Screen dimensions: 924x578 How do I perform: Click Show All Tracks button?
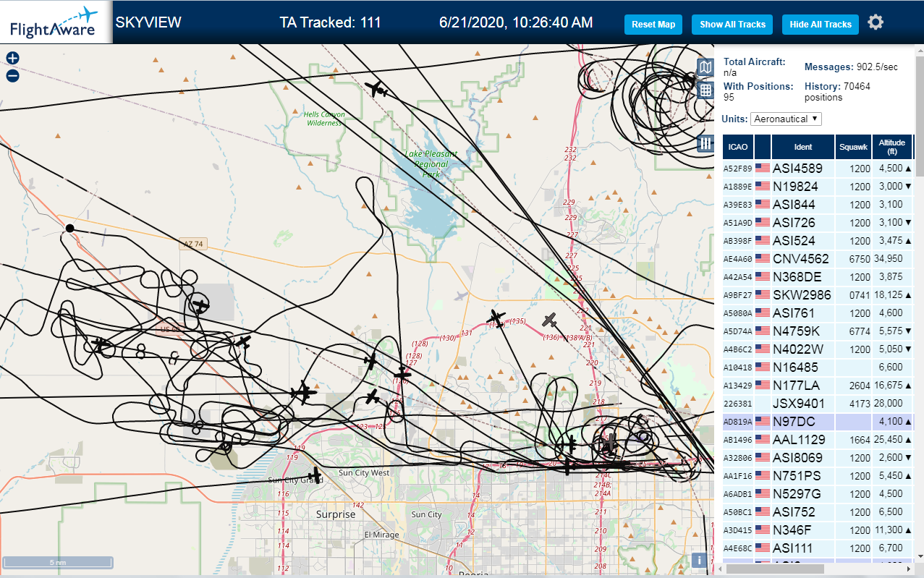click(x=732, y=25)
